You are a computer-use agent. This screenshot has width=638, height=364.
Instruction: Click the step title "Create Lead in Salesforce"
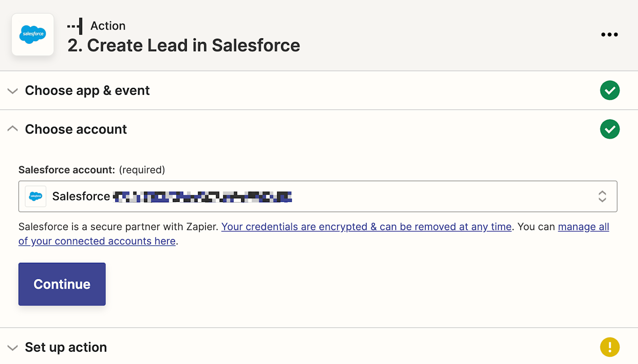coord(184,46)
